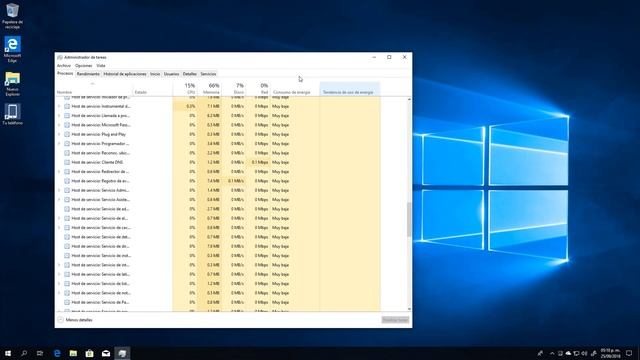Switch to the Servicios tab
Viewport: 640px width, 360px height.
pos(208,74)
